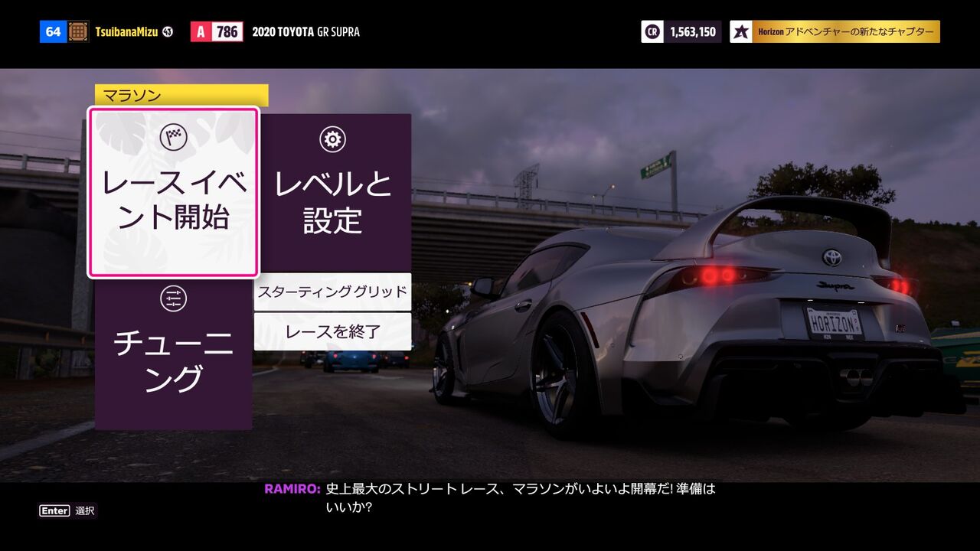Click the マラソン event title label
The height and width of the screenshot is (551, 980).
(181, 95)
